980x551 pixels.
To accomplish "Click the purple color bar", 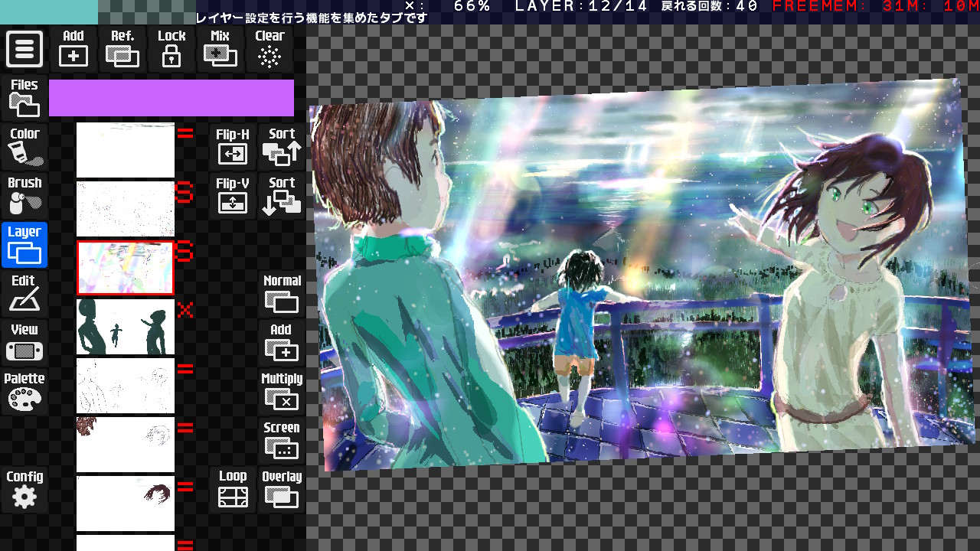I will (171, 98).
